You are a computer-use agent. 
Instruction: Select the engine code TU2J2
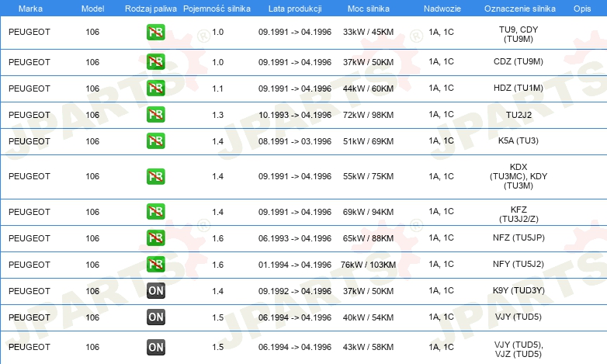point(519,115)
